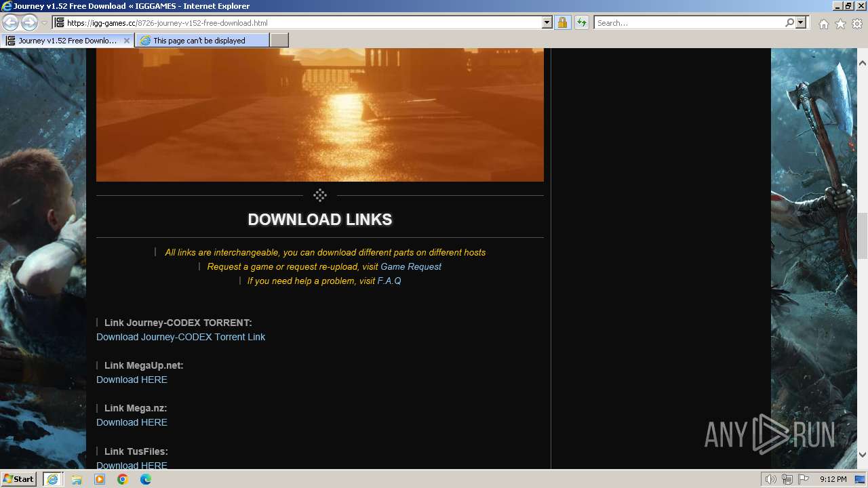Viewport: 868px width, 488px height.
Task: Click the search magnifier icon
Action: (789, 22)
